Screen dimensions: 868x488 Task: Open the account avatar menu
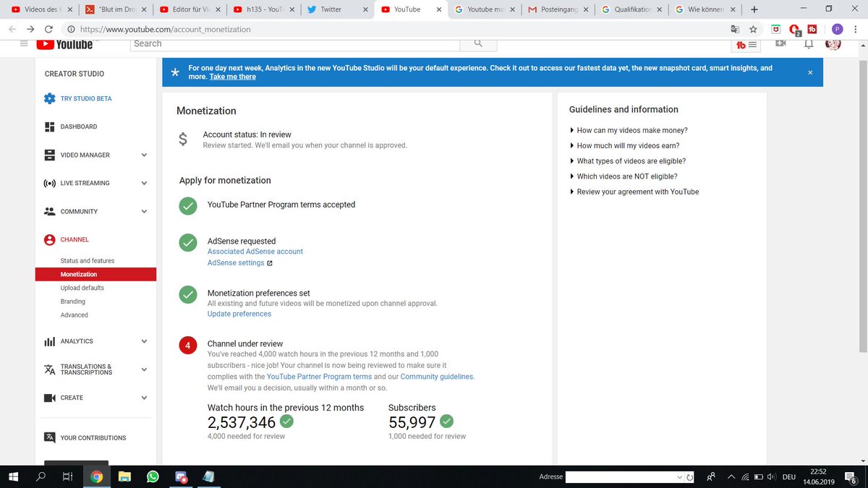833,44
